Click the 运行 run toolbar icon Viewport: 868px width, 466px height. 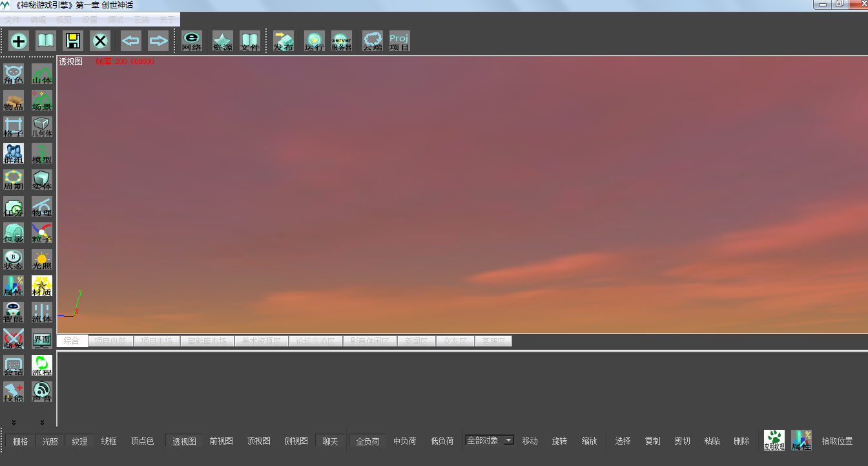pyautogui.click(x=315, y=41)
